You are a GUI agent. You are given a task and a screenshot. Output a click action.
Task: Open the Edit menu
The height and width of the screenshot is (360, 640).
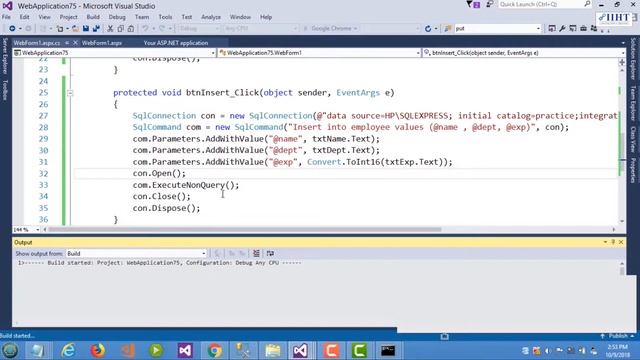tap(24, 17)
